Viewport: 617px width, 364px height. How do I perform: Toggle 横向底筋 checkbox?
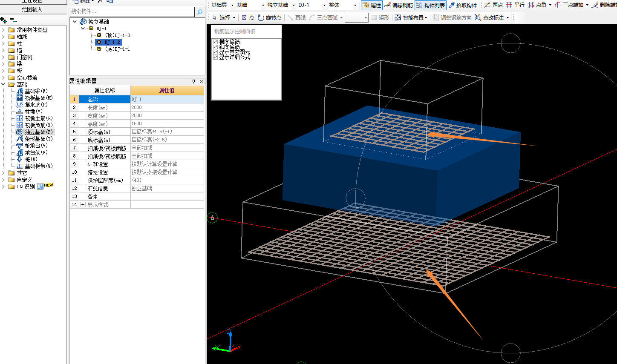[x=215, y=42]
